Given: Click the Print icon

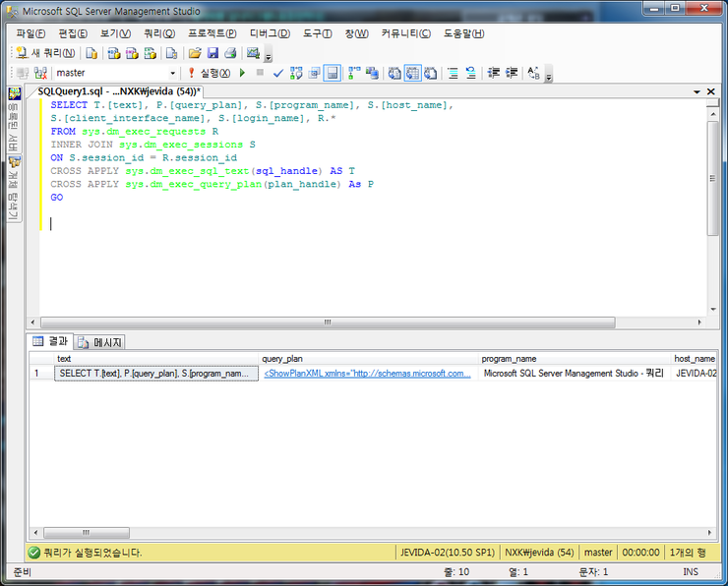Looking at the screenshot, I should point(230,53).
